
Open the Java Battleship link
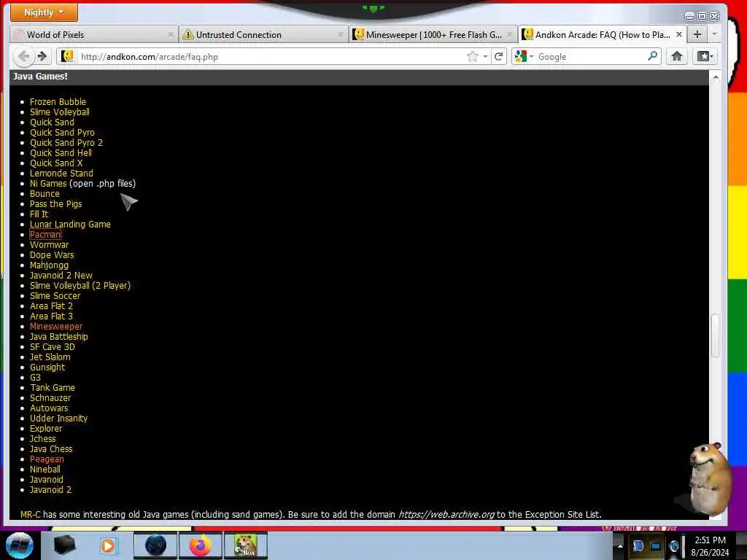pos(58,336)
